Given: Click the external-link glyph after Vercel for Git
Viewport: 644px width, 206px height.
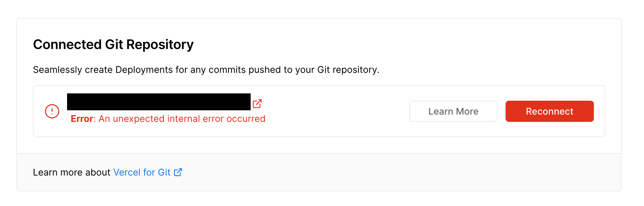Looking at the screenshot, I should click(x=178, y=172).
